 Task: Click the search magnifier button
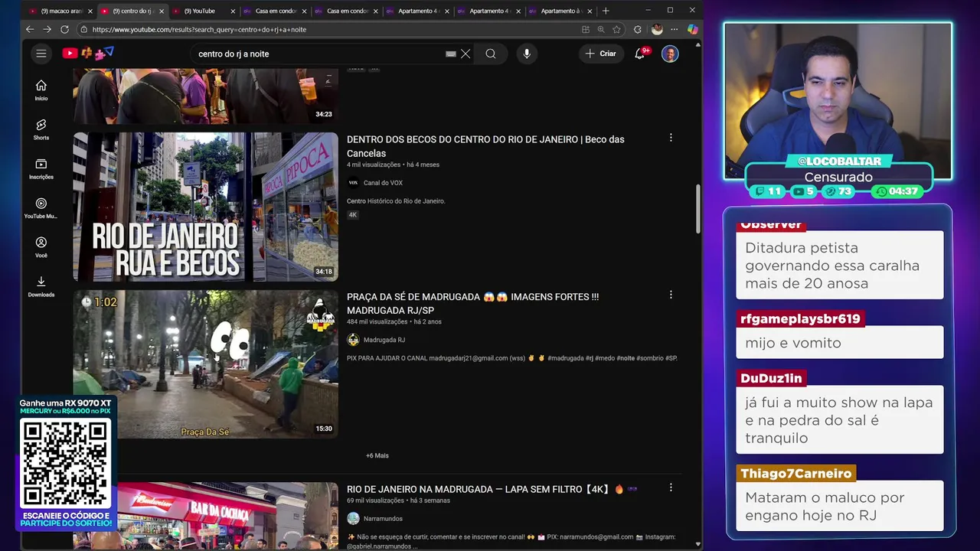tap(491, 54)
